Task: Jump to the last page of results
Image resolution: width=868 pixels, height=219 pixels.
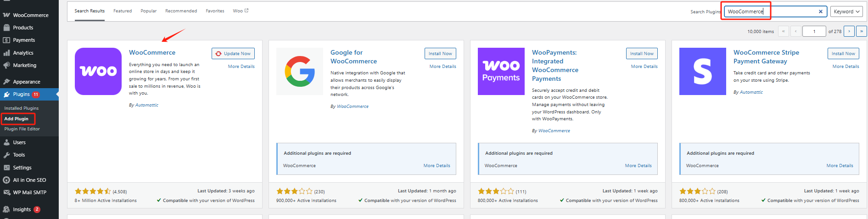Action: 861,31
